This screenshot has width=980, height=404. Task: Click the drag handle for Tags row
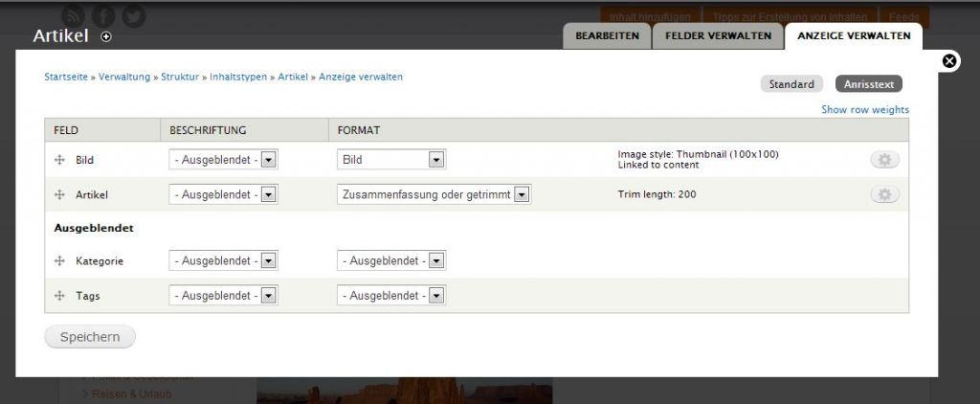click(59, 296)
